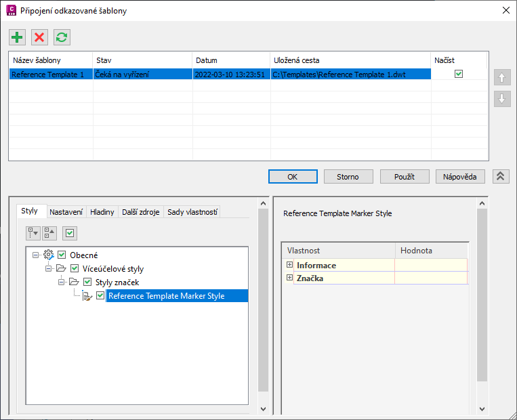Select the Styly značek tree label
Screen dimensions: 517x420
117,282
